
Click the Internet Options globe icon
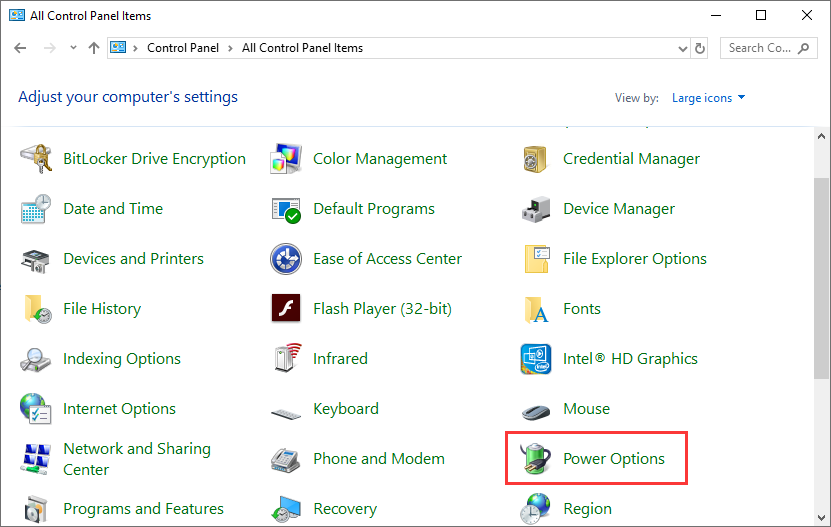point(36,408)
